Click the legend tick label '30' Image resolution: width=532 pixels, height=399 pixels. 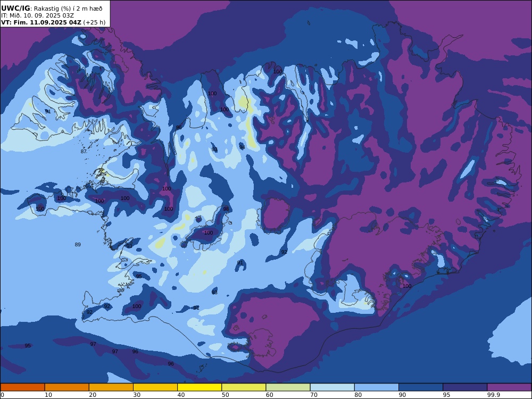[x=137, y=395]
